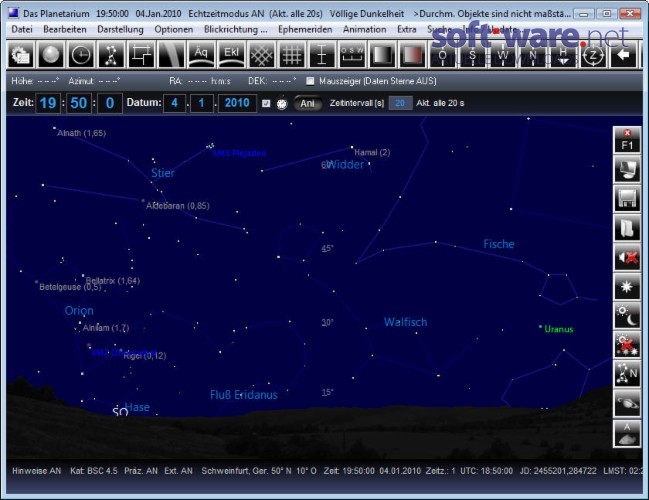The image size is (649, 500).
Task: Click the monitor screen sidebar icon
Action: pos(627,170)
